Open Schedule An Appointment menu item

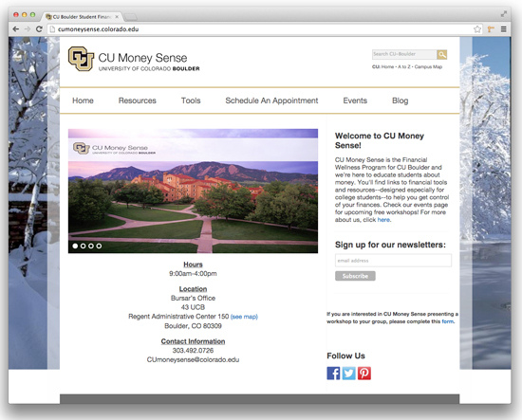tap(271, 100)
